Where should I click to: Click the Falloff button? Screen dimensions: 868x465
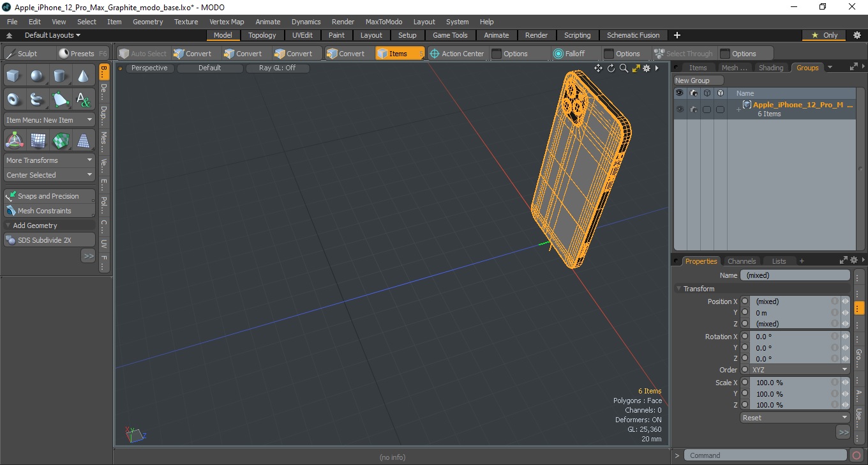[569, 54]
